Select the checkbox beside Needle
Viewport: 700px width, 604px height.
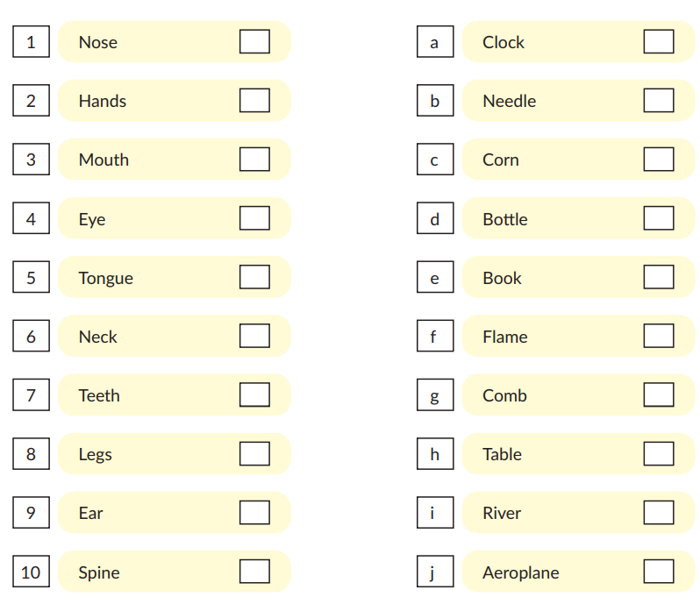659,101
